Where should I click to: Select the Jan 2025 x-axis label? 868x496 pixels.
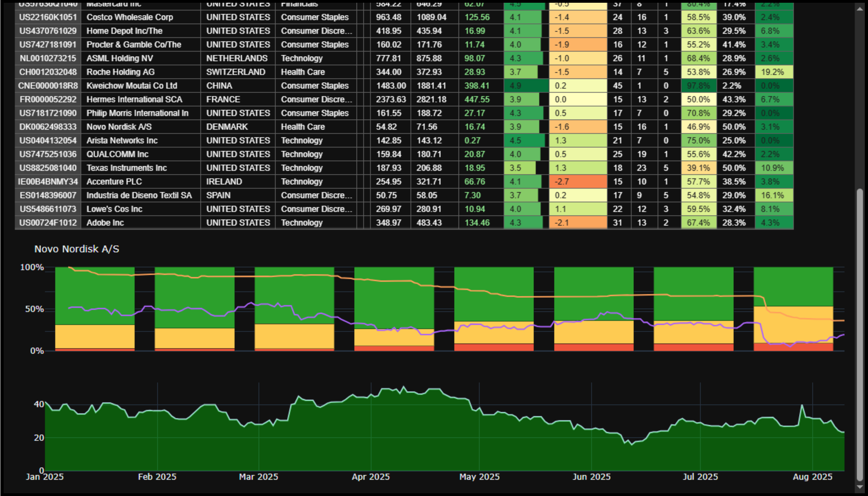[x=45, y=477]
